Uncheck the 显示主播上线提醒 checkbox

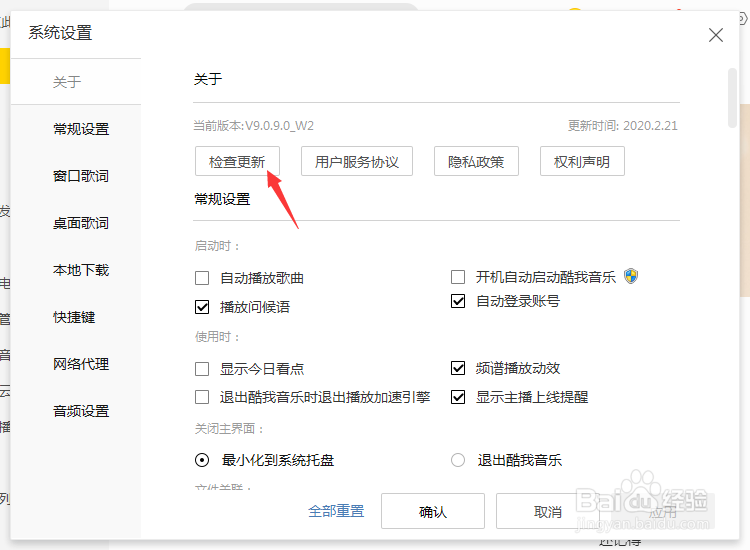458,397
